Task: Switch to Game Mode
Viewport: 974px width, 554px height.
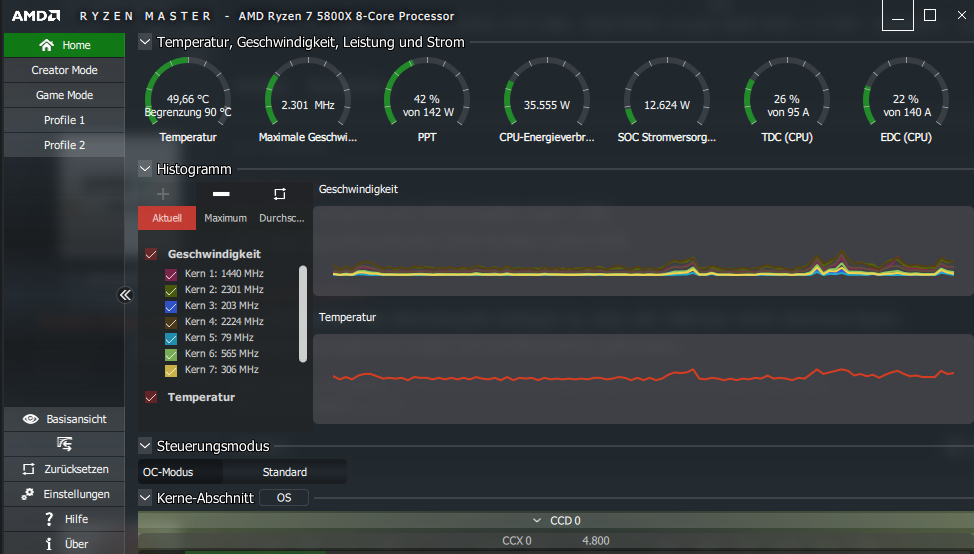Action: coord(64,95)
